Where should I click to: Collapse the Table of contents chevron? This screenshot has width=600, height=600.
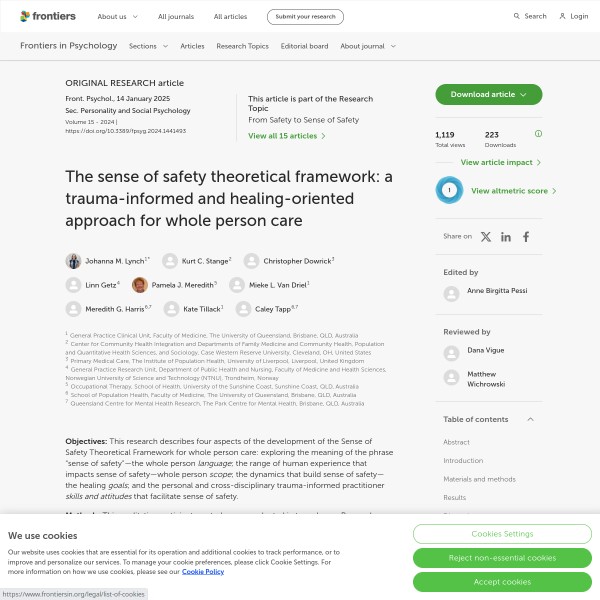click(x=530, y=419)
